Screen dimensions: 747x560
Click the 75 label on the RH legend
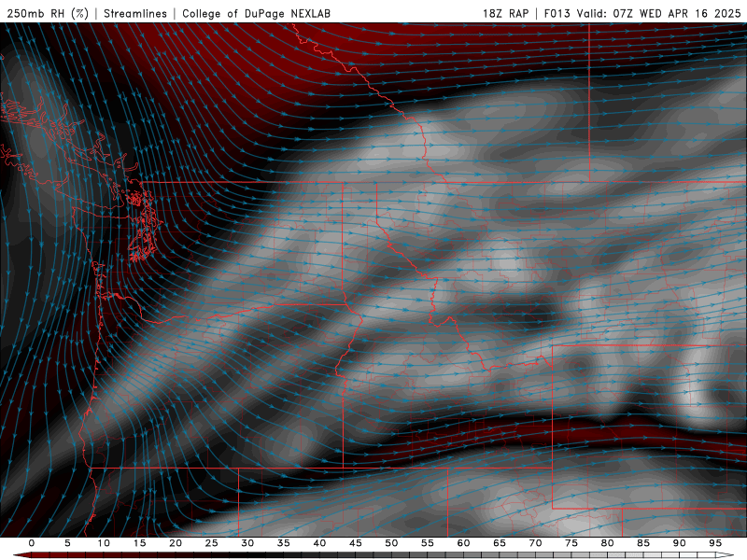pyautogui.click(x=571, y=543)
